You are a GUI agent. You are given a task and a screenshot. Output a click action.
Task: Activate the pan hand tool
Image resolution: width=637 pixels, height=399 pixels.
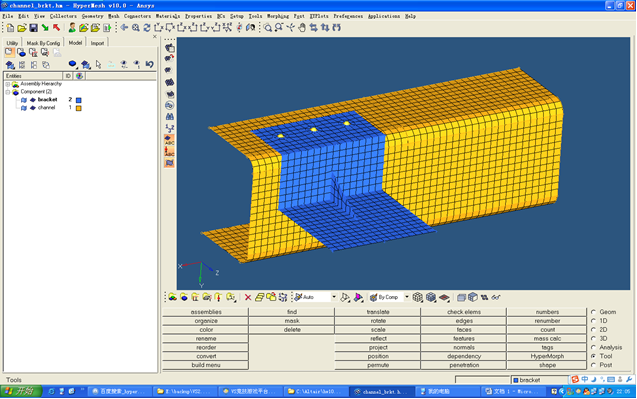coord(302,28)
